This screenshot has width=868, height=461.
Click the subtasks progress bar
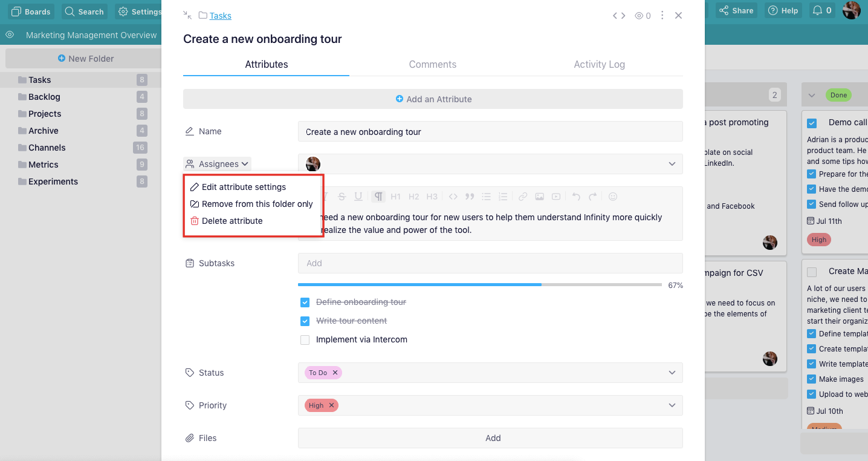pos(480,285)
